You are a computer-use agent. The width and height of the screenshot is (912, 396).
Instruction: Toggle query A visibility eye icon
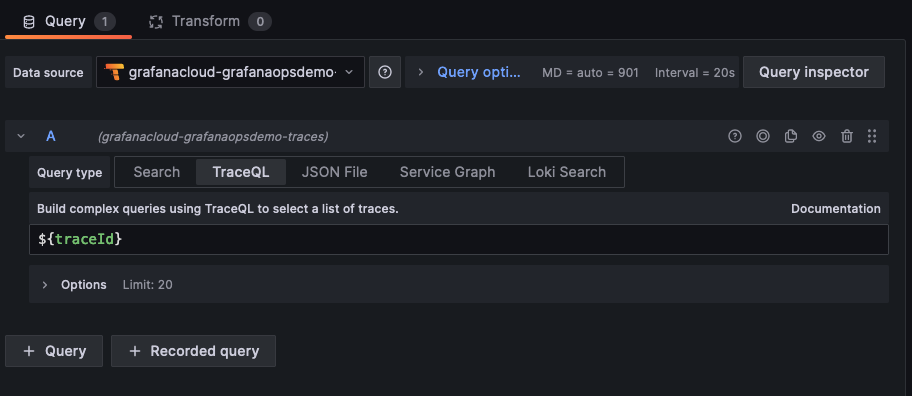tap(819, 136)
